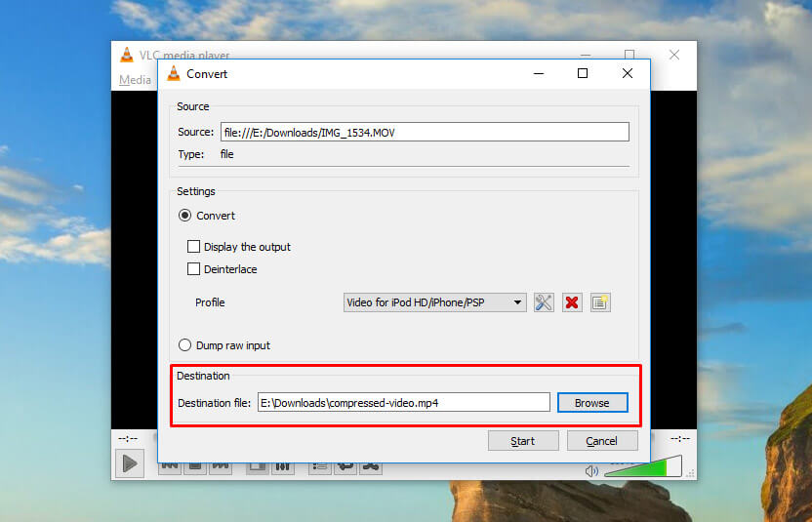Screen dimensions: 812x522
Task: Enable the Deinterlace checkbox
Action: point(193,268)
